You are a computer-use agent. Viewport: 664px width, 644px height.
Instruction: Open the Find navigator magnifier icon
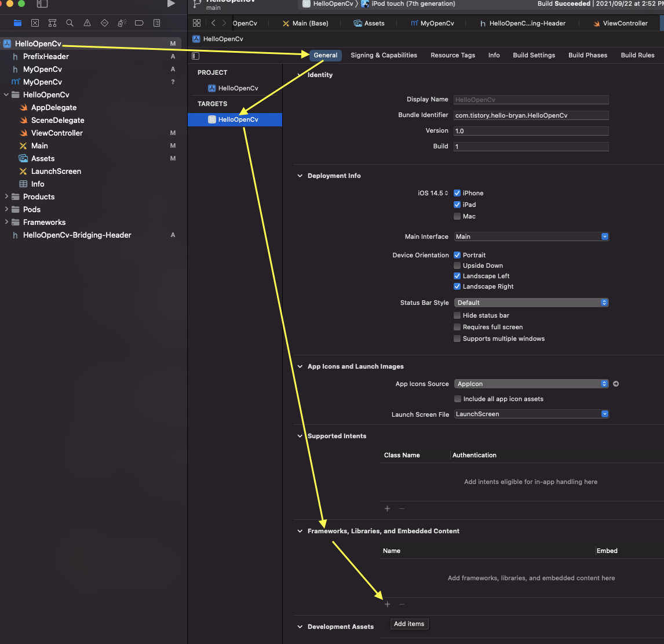70,23
